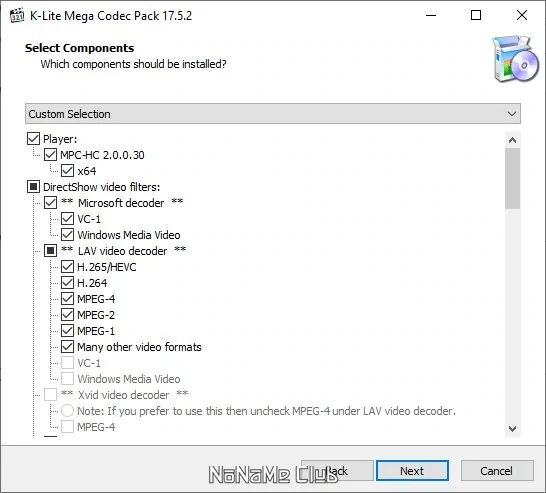Viewport: 546px width, 493px height.
Task: Toggle the LAV video decoder checkbox
Action: click(50, 251)
